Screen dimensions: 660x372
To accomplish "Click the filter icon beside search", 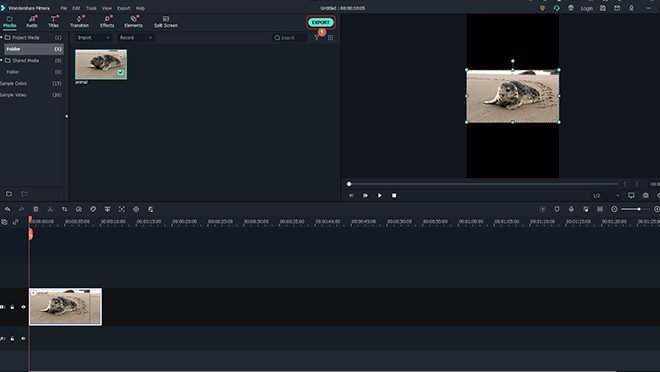I will pyautogui.click(x=317, y=37).
